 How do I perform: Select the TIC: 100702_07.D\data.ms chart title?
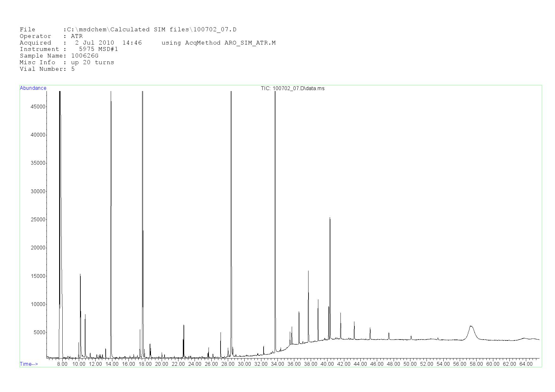(x=292, y=89)
